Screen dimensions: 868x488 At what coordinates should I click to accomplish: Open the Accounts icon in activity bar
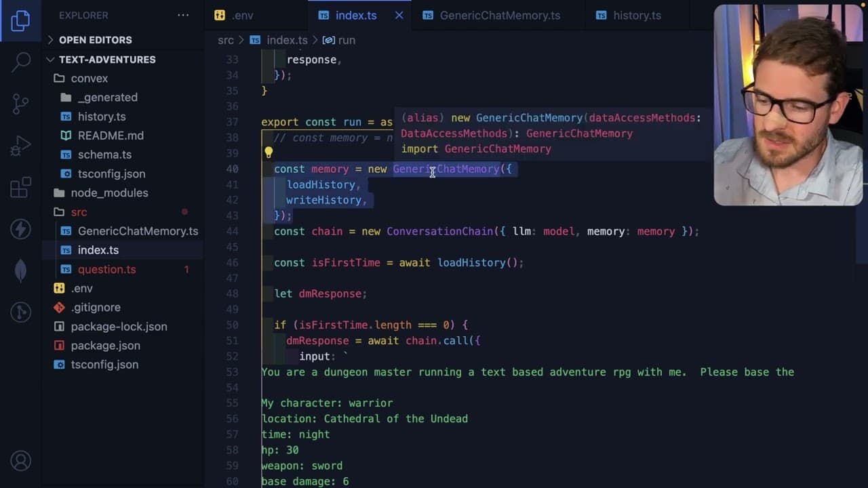coord(20,462)
